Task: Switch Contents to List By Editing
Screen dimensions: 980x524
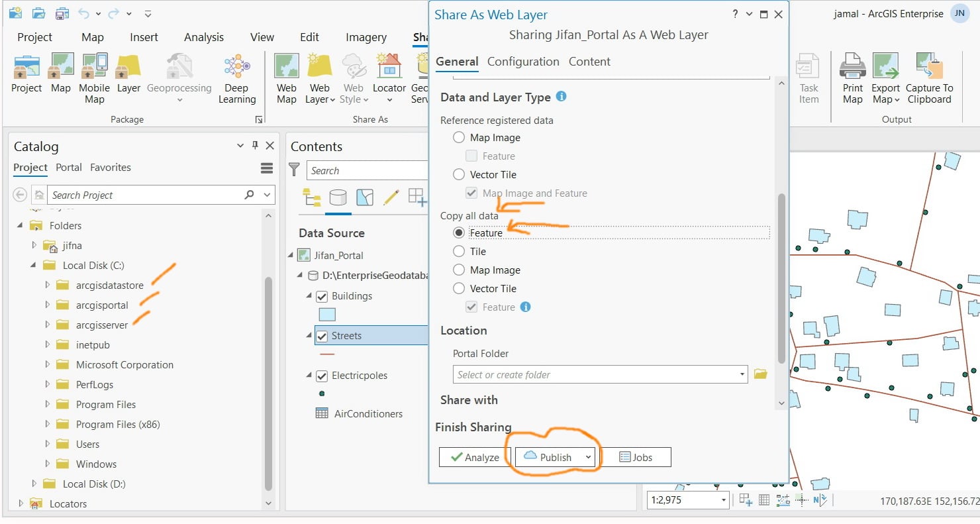Action: pos(391,197)
